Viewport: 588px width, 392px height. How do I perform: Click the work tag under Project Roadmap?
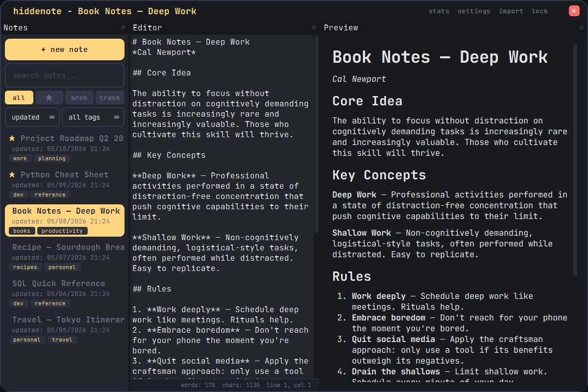[20, 158]
